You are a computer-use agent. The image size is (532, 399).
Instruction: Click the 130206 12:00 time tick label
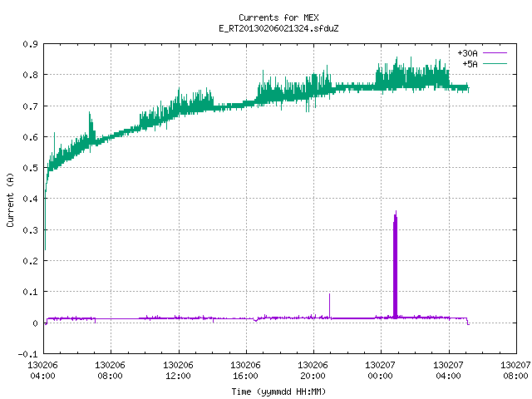click(178, 371)
